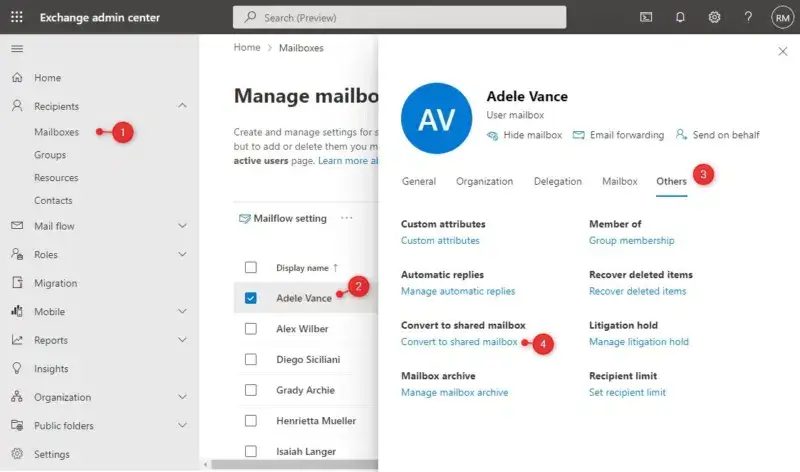This screenshot has width=800, height=472.
Task: Click the Mail flow envelope icon
Action: (17, 226)
